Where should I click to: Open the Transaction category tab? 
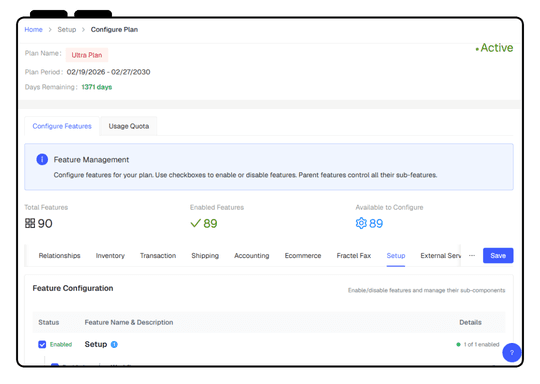[x=158, y=256]
